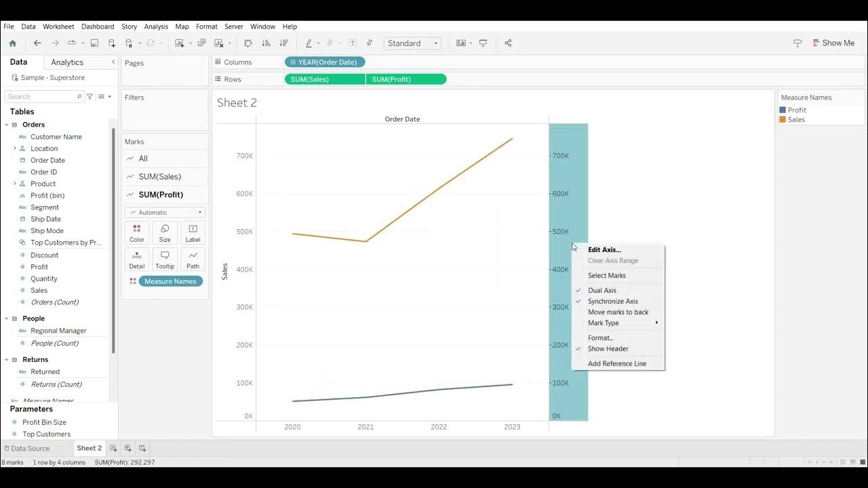The width and height of the screenshot is (868, 488).
Task: Click the Fix Axes pin icon
Action: coord(370,43)
